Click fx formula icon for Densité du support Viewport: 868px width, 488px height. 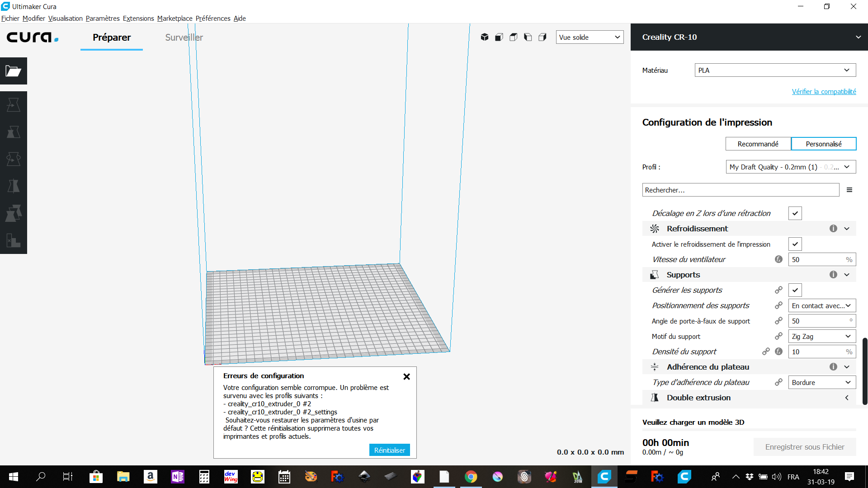click(778, 352)
